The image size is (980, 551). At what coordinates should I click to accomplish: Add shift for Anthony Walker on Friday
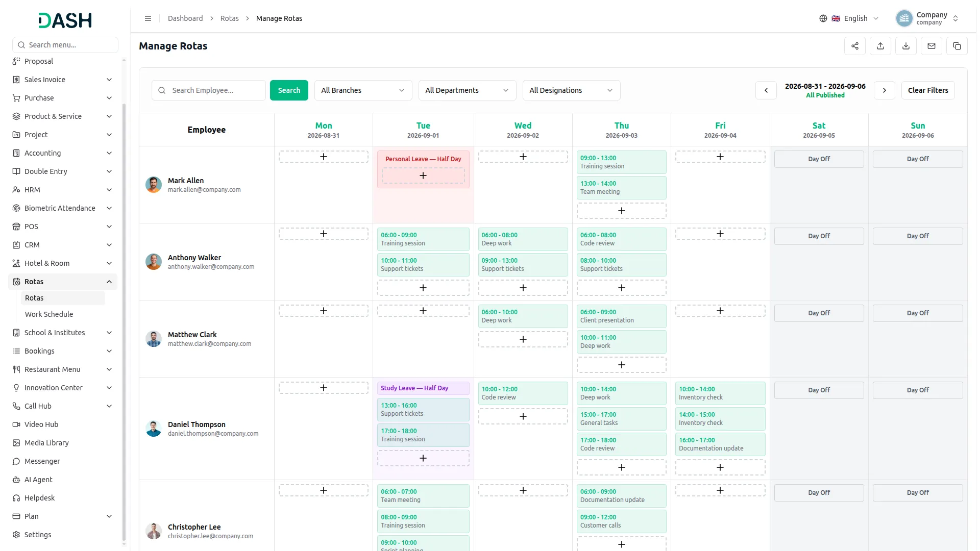[x=720, y=234]
